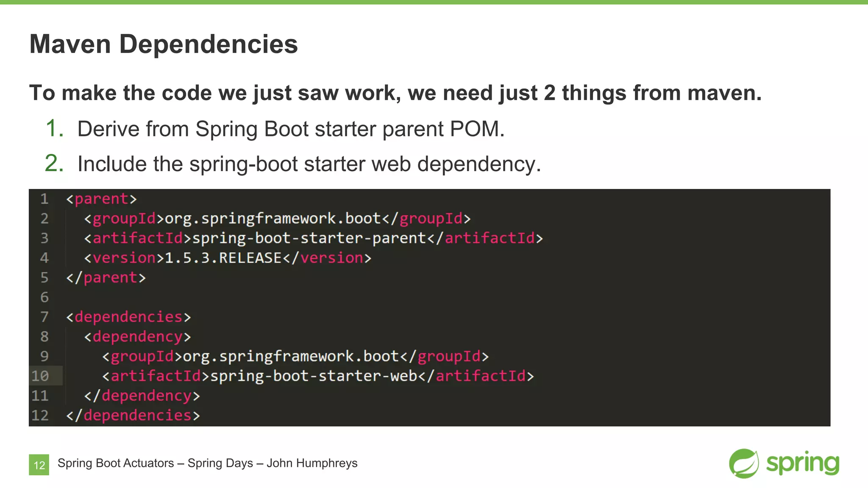Screen dimensions: 868x488
Task: Click 'Derive from Spring Boot starter parent POM' text
Action: point(291,129)
